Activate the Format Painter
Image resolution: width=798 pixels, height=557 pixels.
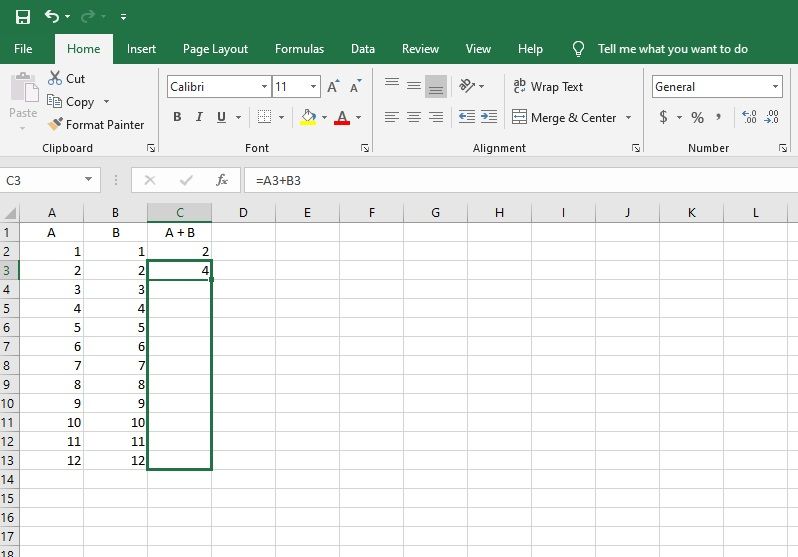coord(96,125)
